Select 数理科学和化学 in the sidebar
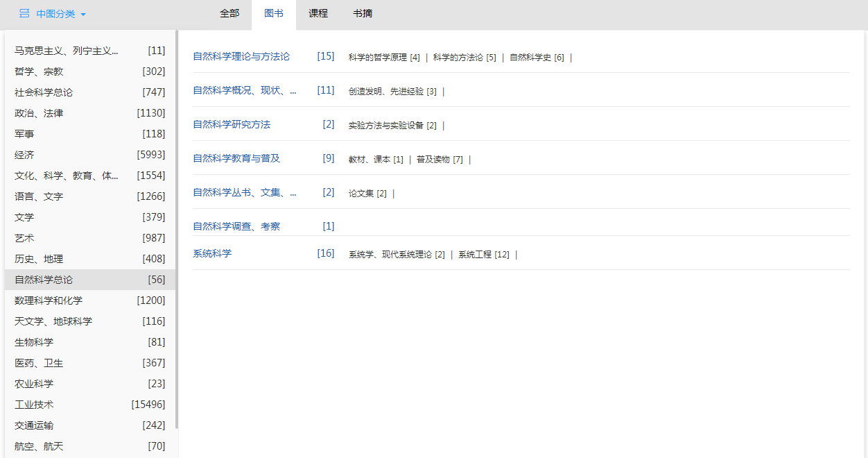 coord(49,300)
